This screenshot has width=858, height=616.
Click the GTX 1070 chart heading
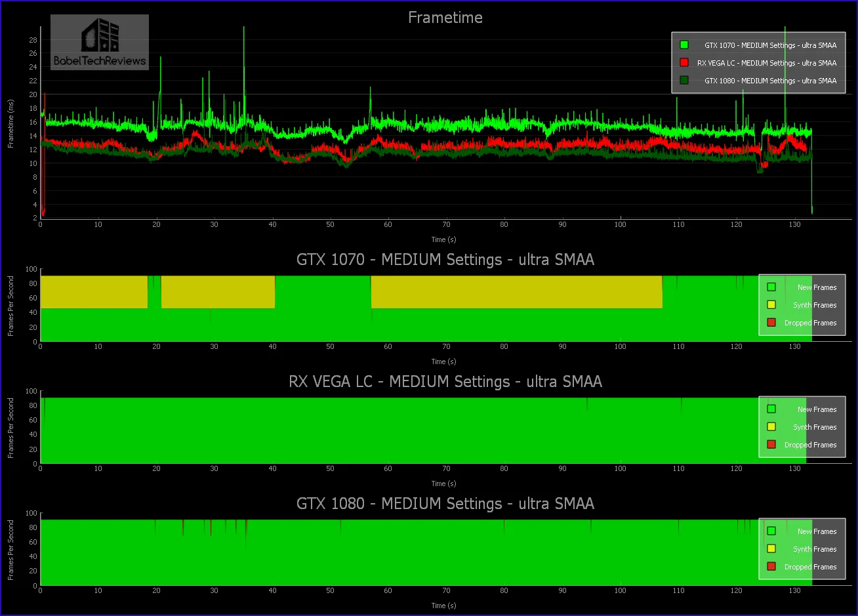tap(445, 259)
